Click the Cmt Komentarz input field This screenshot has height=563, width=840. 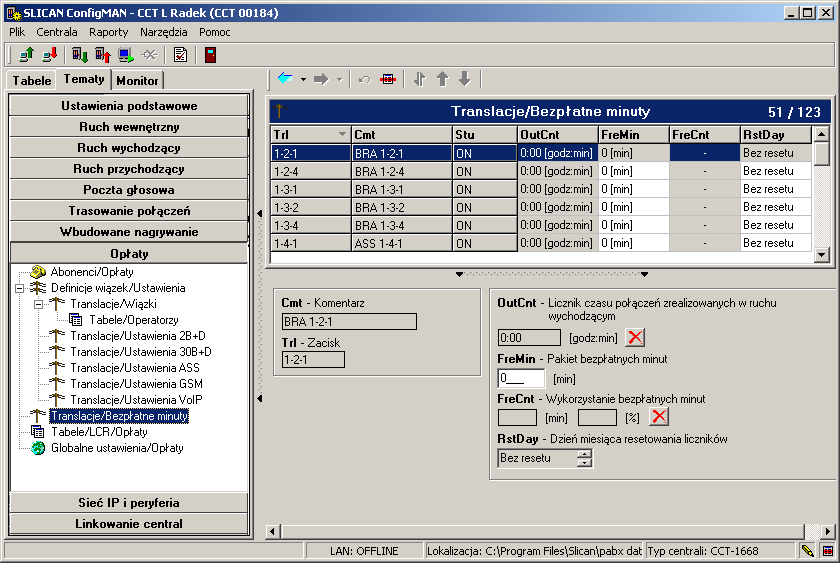349,321
